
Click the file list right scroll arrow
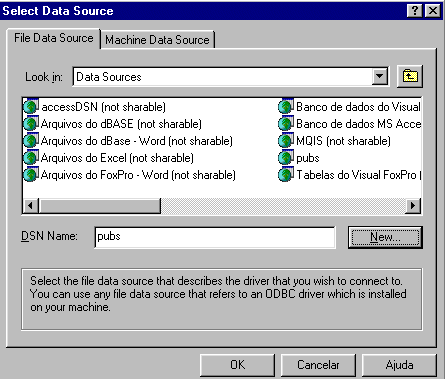click(413, 206)
